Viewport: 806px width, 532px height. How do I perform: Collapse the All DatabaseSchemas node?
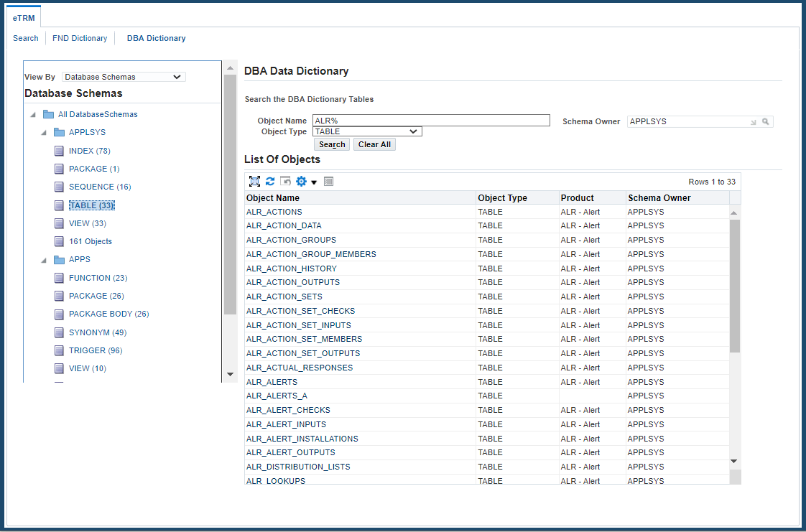click(32, 113)
